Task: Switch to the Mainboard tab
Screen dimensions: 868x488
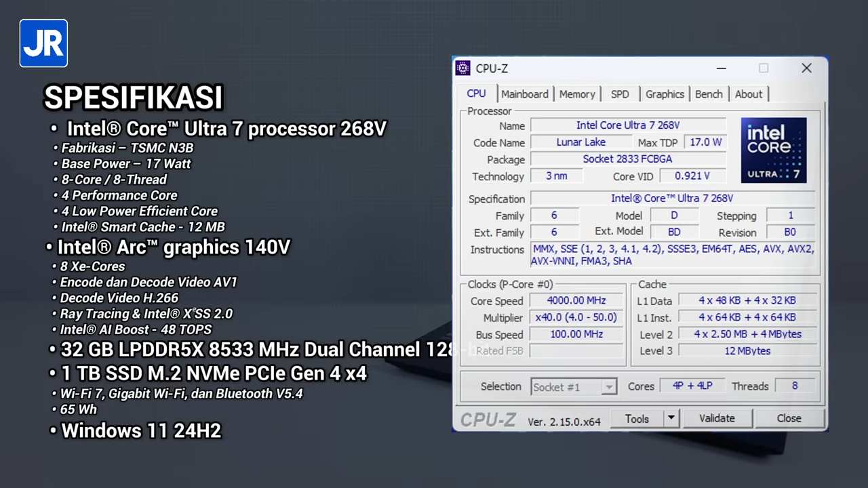Action: (x=524, y=94)
